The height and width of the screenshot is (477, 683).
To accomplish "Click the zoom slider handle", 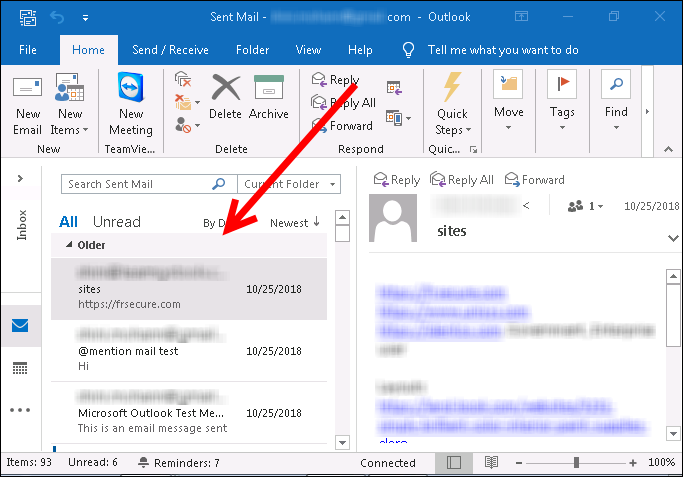I will (576, 463).
